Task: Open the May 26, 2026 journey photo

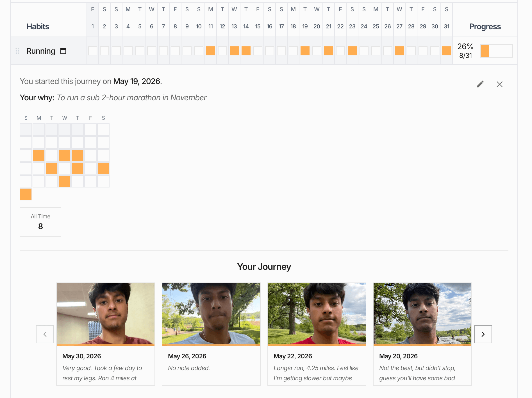Action: pos(211,314)
